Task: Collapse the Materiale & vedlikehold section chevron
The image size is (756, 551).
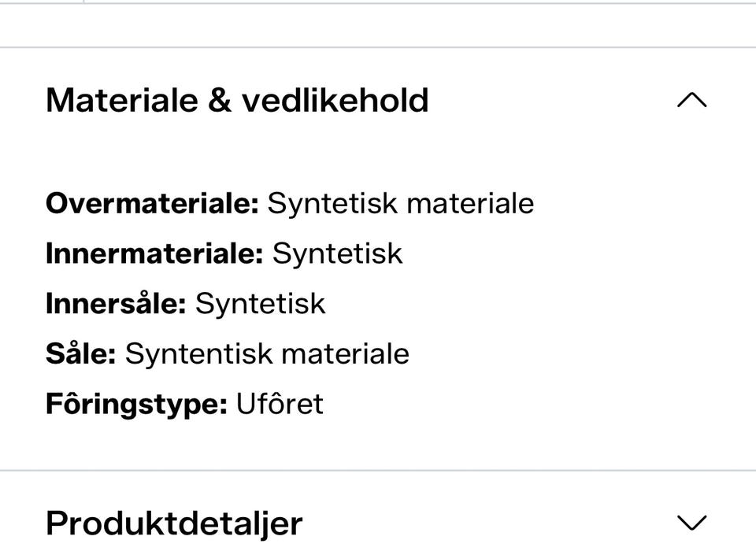Action: click(x=692, y=100)
